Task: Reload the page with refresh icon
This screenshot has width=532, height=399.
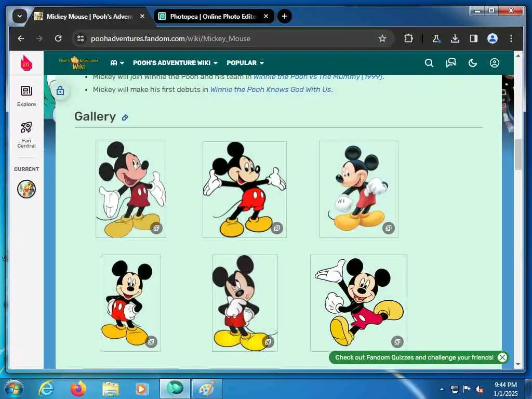Action: click(x=58, y=38)
